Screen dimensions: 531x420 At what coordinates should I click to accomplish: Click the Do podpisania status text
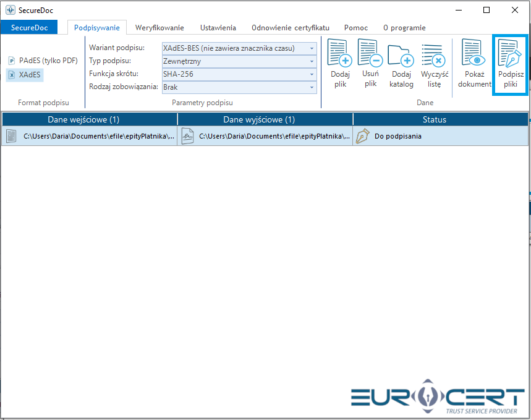(398, 136)
